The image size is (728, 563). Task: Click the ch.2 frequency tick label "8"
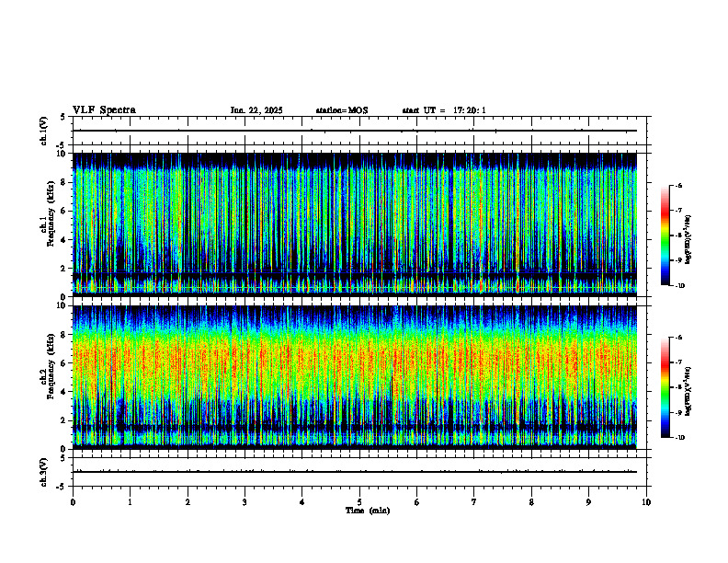click(63, 335)
